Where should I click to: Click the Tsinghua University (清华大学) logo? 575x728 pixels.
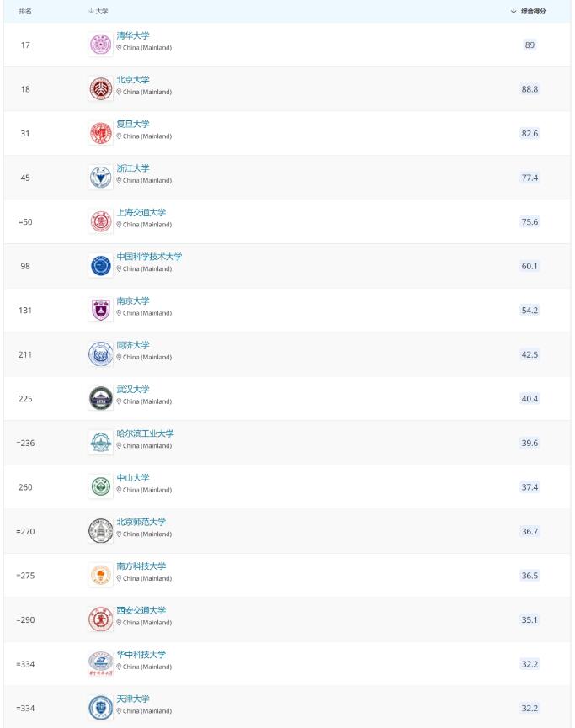click(100, 45)
